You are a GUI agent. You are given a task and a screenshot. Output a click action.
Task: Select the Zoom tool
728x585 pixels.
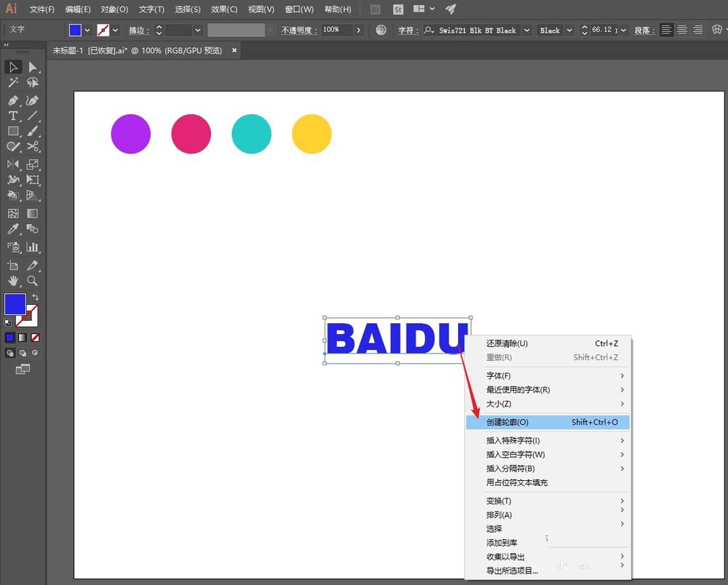(33, 281)
